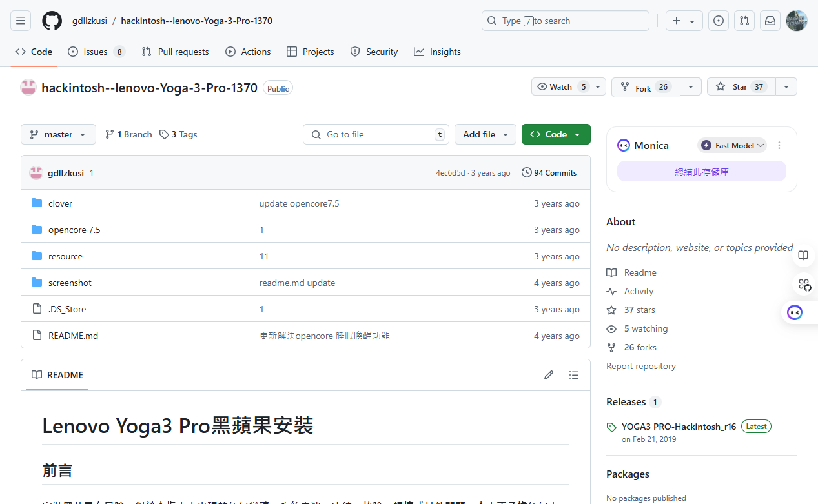Click the book reader sidebar icon
This screenshot has width=818, height=504.
tap(803, 256)
